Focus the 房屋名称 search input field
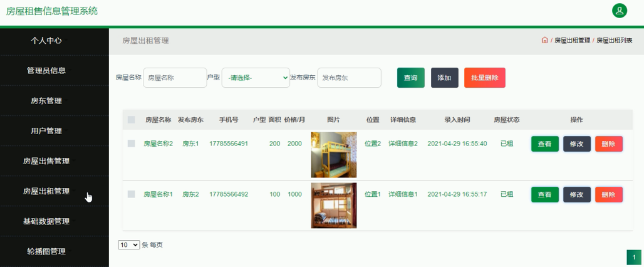 click(175, 78)
